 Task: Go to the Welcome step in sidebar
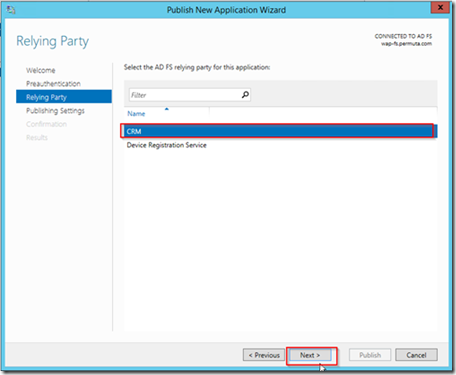[41, 70]
